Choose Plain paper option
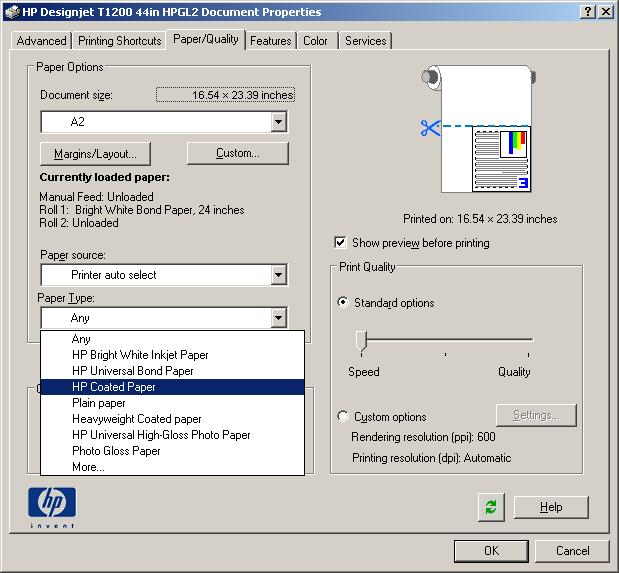The height and width of the screenshot is (573, 619). [173, 403]
